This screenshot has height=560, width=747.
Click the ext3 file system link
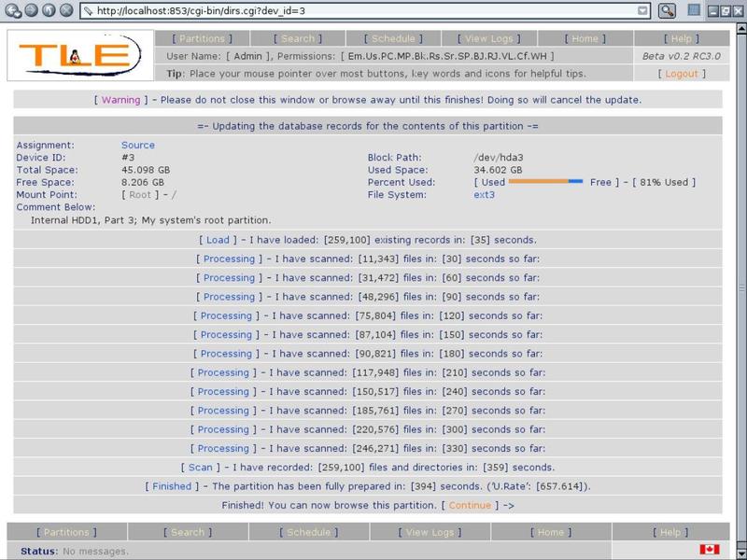coord(484,195)
